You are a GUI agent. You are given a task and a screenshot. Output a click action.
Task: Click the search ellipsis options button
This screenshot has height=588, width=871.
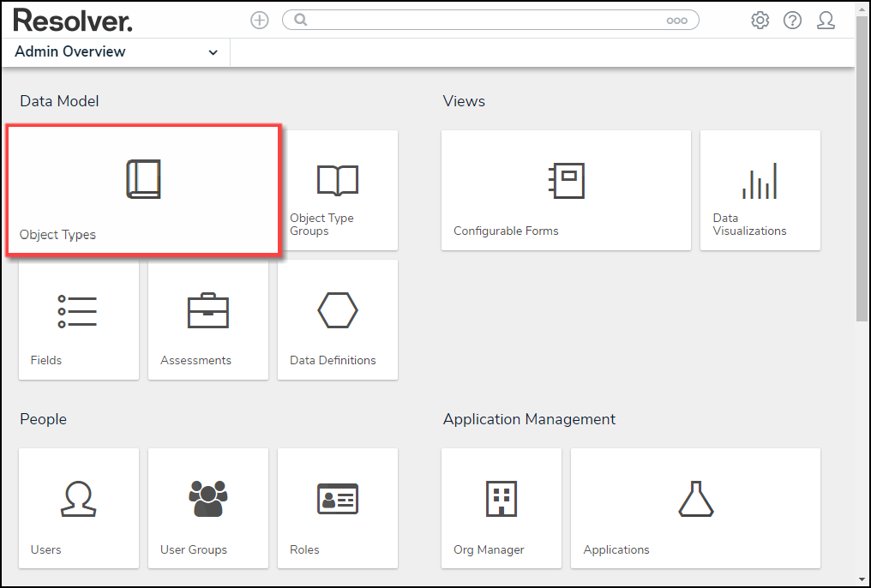tap(676, 21)
